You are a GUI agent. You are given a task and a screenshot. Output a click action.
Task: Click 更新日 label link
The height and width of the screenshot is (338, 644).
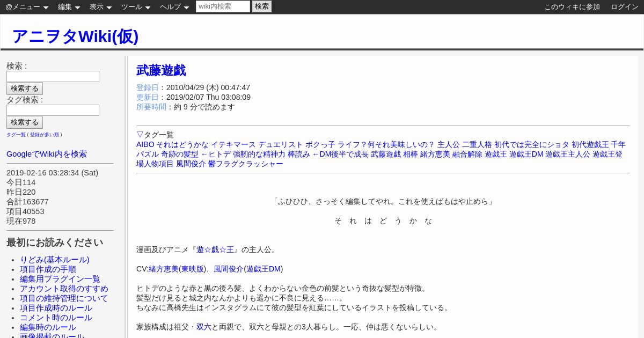(148, 97)
